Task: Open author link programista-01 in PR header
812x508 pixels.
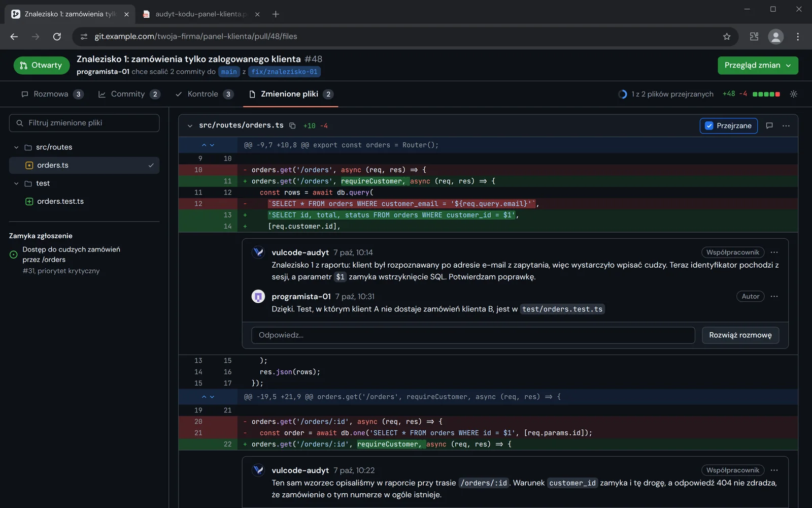Action: [103, 72]
